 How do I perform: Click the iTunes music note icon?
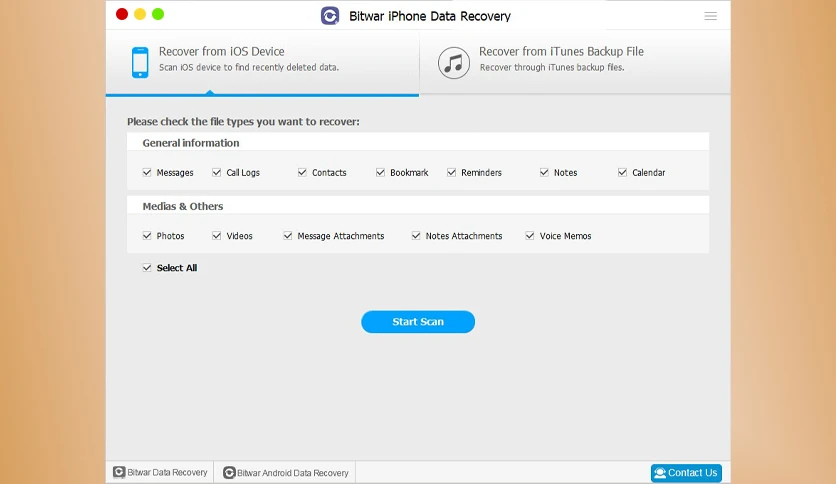454,63
